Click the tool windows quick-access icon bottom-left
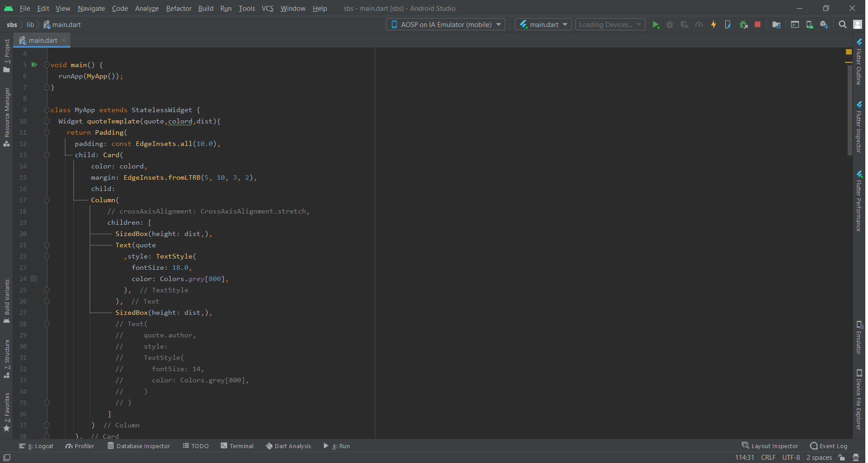The height and width of the screenshot is (463, 868). click(7, 458)
